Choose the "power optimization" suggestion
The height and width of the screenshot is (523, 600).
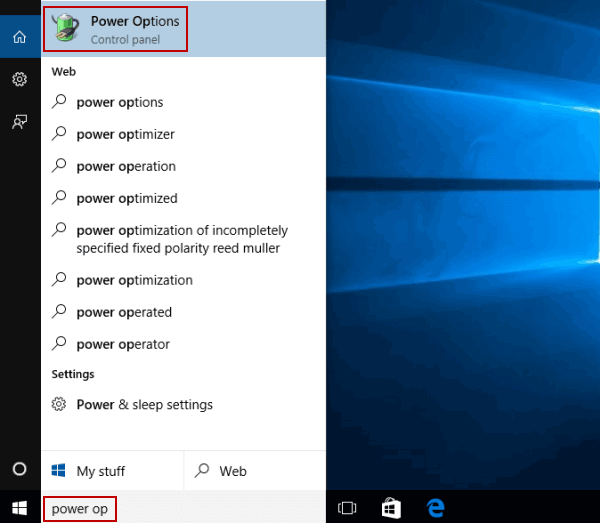coord(134,280)
